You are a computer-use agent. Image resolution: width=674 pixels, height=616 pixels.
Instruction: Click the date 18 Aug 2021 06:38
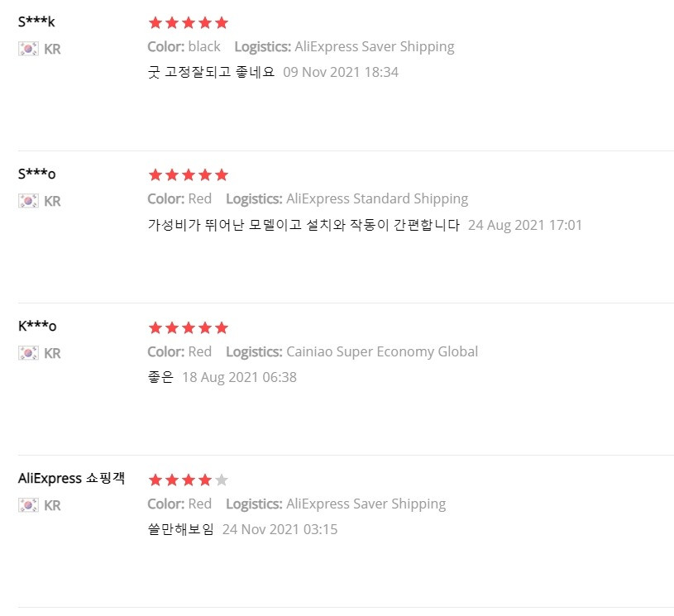pos(240,377)
